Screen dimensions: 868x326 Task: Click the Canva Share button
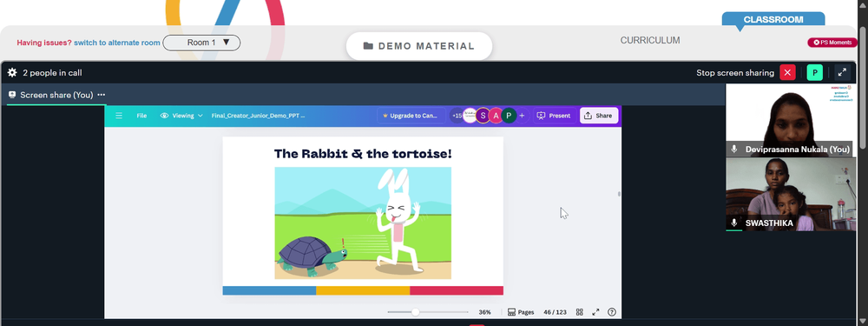(598, 116)
